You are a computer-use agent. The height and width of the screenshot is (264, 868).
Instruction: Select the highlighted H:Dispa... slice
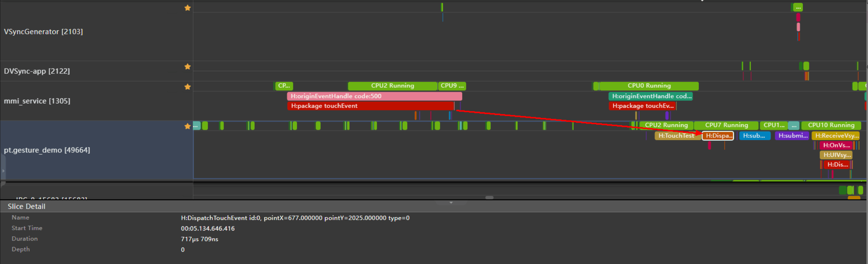(x=718, y=136)
